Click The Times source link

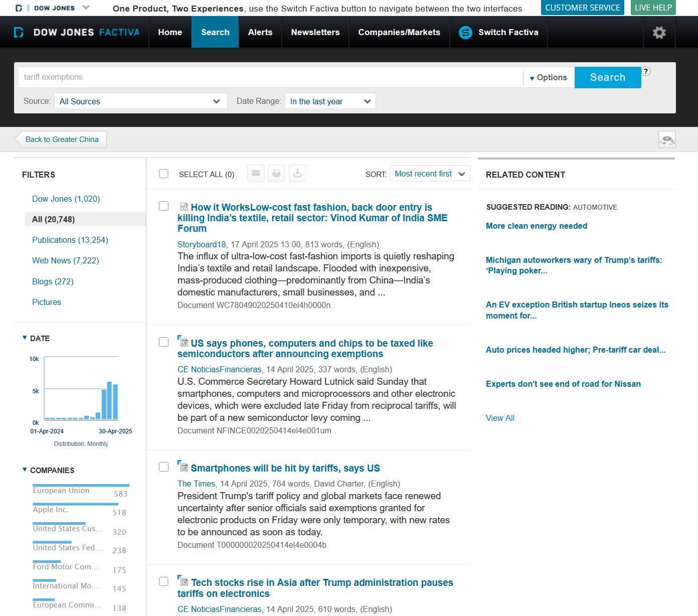tap(197, 484)
